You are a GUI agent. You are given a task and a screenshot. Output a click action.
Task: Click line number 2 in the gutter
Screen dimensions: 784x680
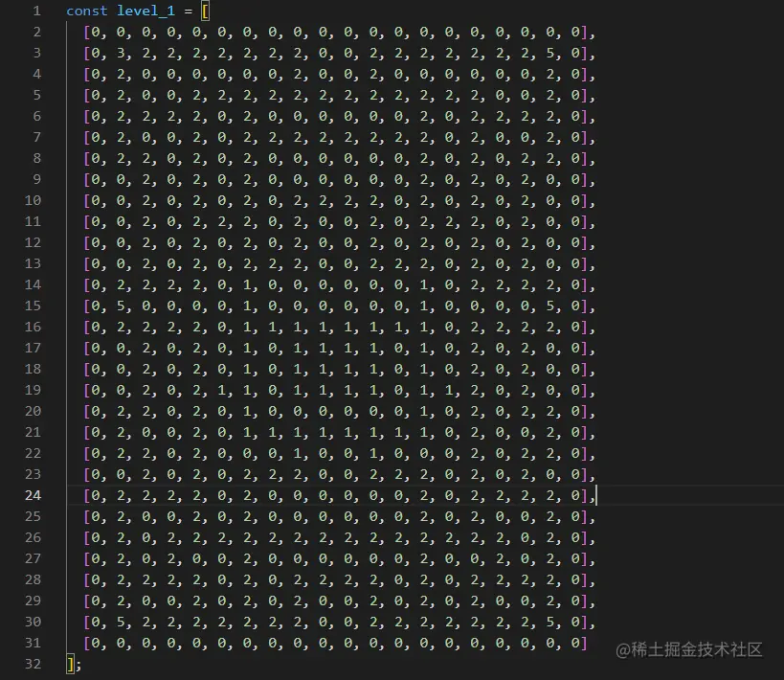coord(36,32)
